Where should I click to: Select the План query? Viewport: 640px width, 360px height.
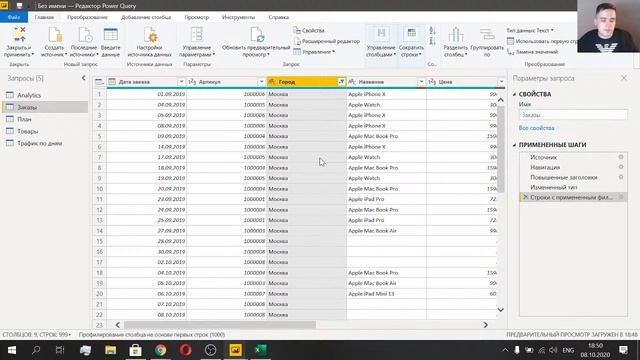coord(45,119)
